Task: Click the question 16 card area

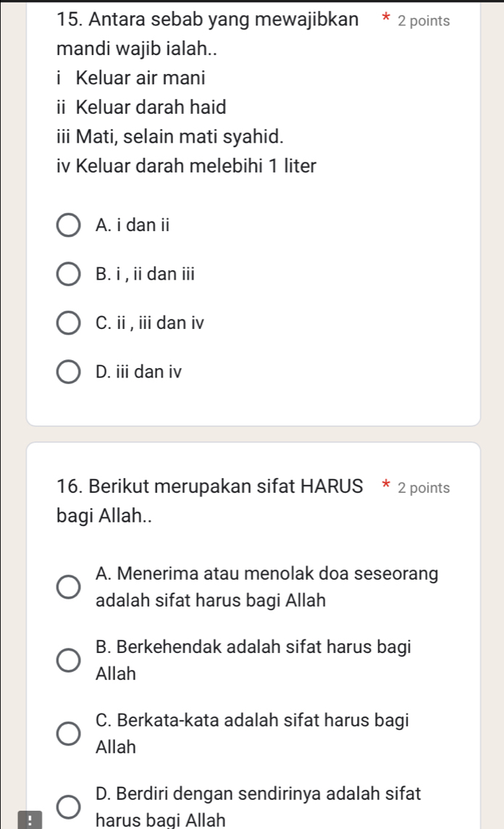Action: tap(253, 536)
